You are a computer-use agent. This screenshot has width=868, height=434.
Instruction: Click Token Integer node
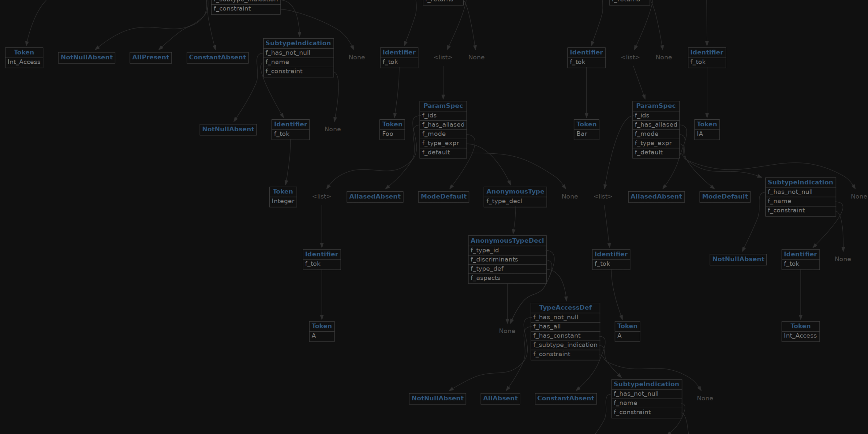(x=283, y=196)
